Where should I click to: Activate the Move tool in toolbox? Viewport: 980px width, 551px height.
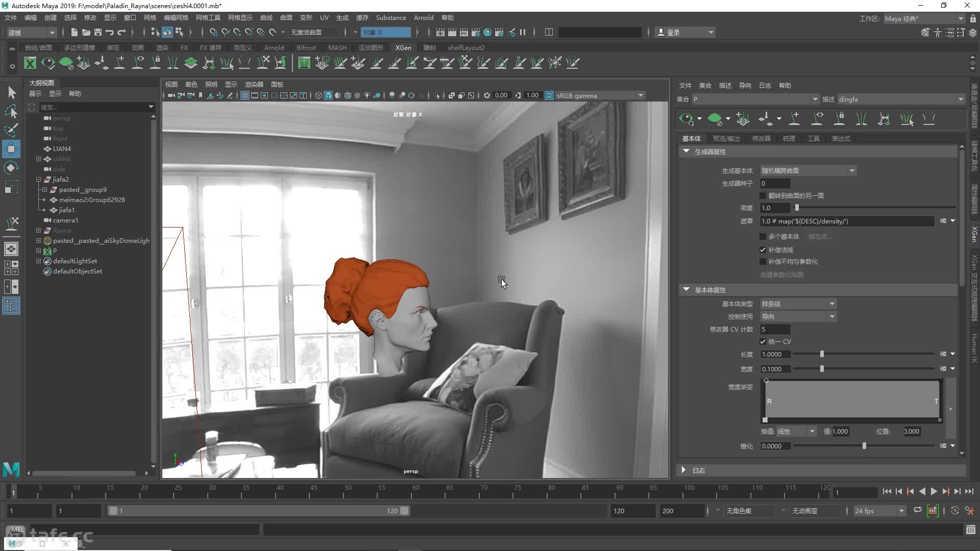tap(11, 149)
